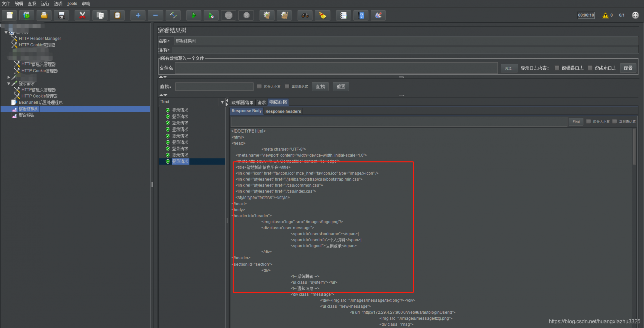
Task: Click collapse arrows above the 查找 row
Action: 163,77
